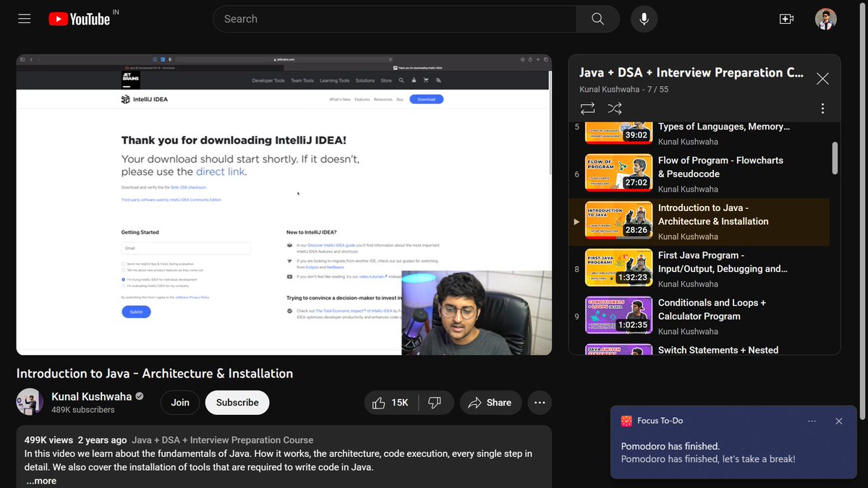Open Kunal Kushwaha channel avatar

[x=30, y=402]
